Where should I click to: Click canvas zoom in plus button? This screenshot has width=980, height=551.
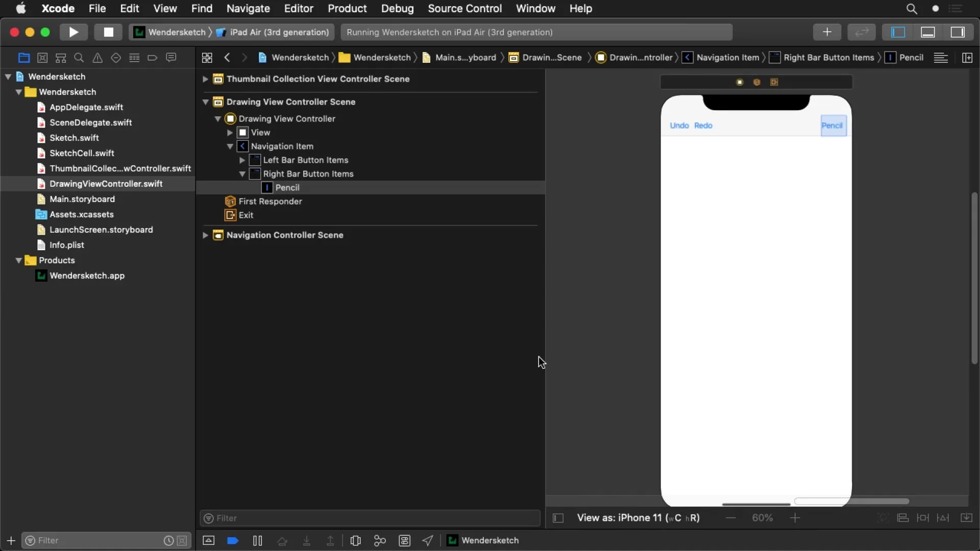(795, 518)
